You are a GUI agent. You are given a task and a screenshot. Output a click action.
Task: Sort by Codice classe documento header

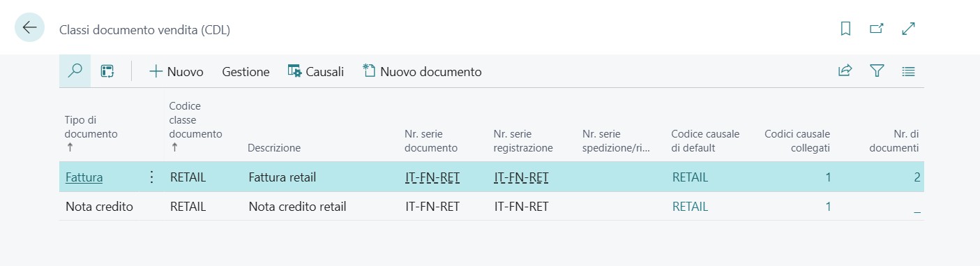pos(195,126)
